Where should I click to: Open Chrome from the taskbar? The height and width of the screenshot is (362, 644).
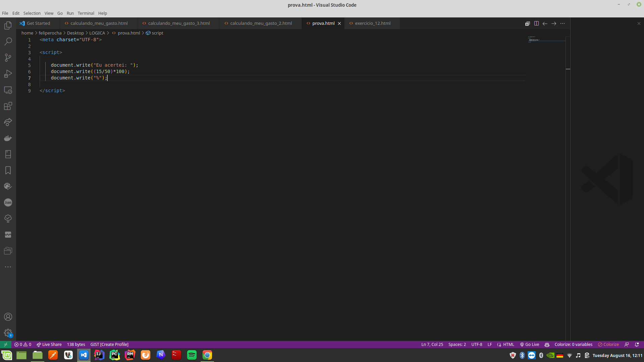[x=207, y=355]
